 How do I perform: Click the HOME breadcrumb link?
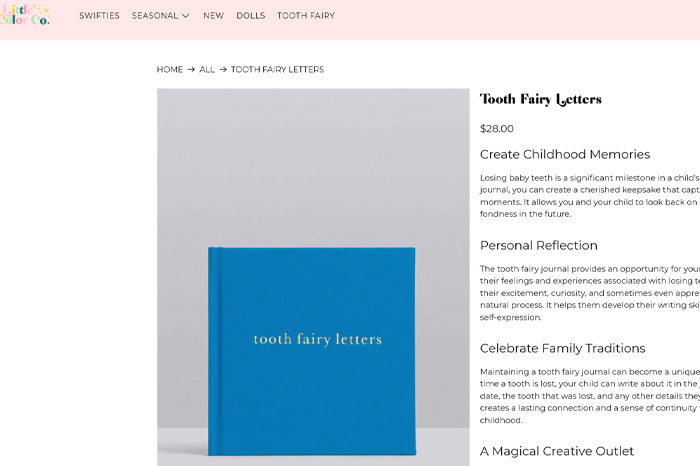(x=170, y=70)
